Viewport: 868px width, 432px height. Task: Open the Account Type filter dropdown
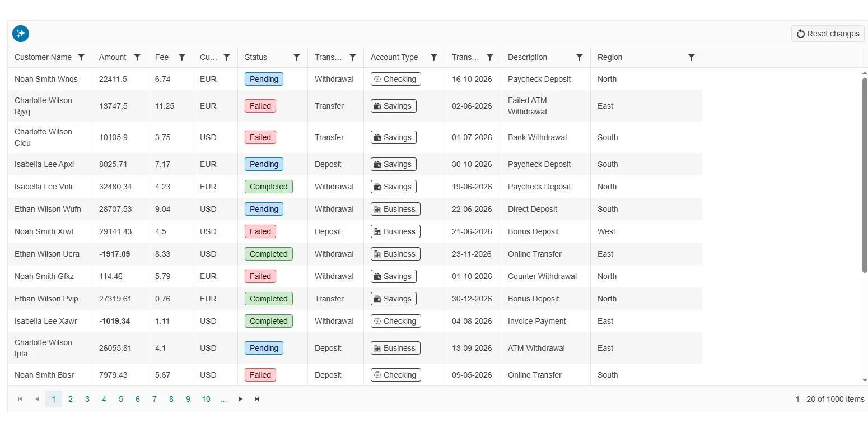pos(433,57)
